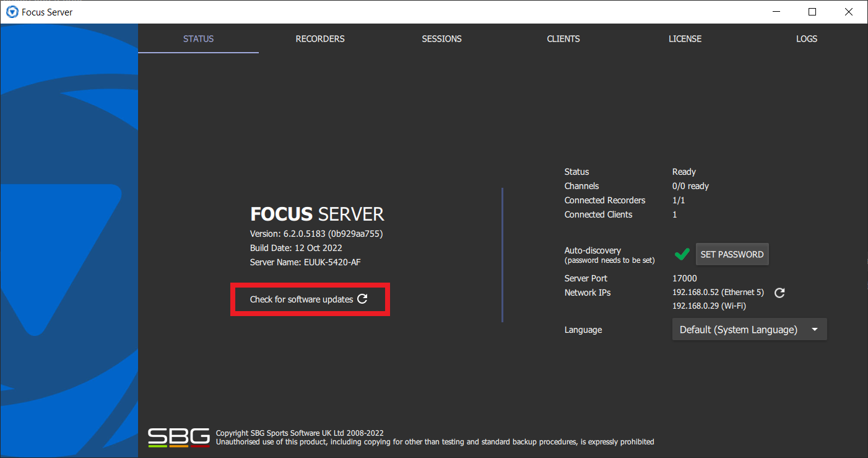Click the FOCUS SERVER heading

click(317, 214)
